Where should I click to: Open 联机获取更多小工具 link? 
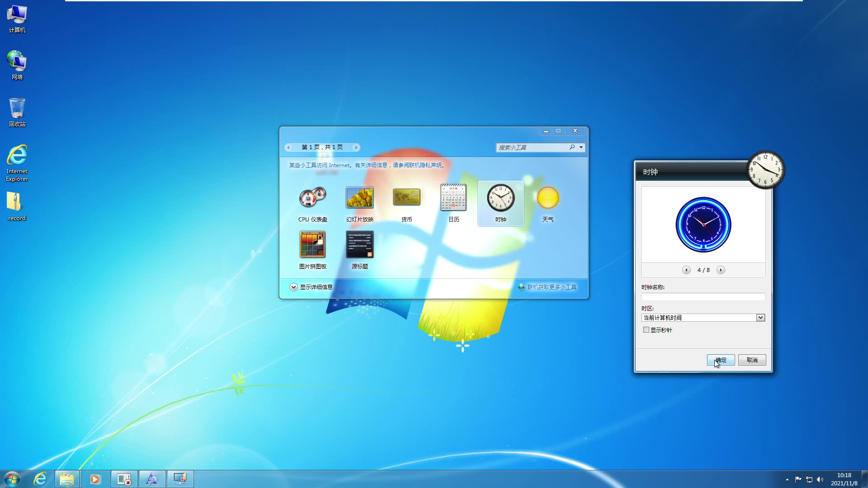(552, 287)
